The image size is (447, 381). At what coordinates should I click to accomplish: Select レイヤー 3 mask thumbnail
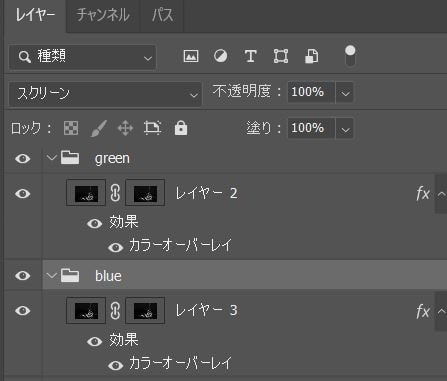tap(145, 310)
